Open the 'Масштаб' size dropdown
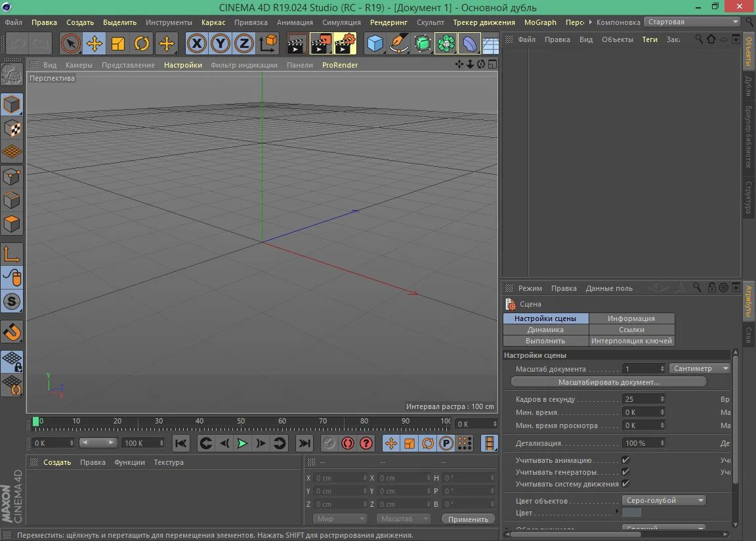Screen dimensions: 756x541 pyautogui.click(x=403, y=519)
